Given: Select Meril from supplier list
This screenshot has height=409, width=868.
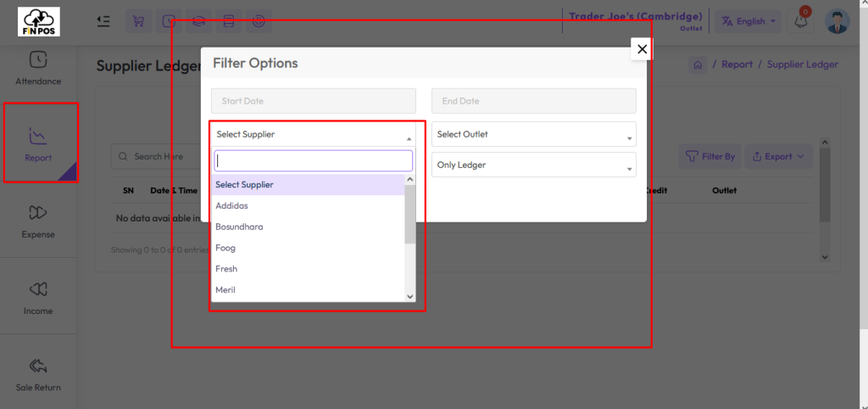Looking at the screenshot, I should [309, 290].
